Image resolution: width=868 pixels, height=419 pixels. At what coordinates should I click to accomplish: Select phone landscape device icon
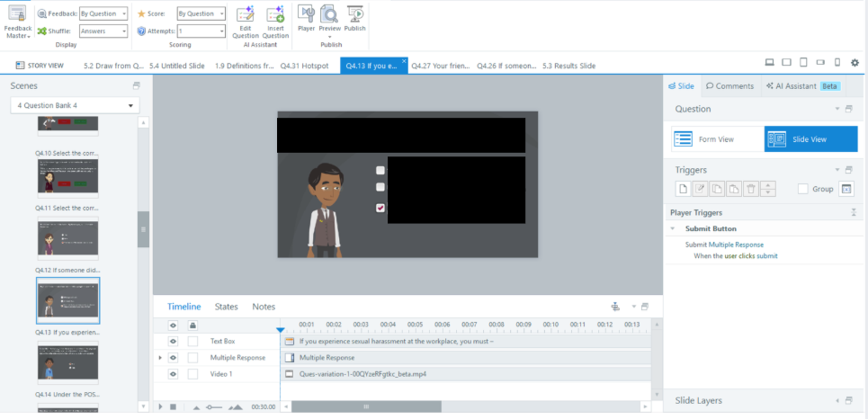pyautogui.click(x=821, y=63)
